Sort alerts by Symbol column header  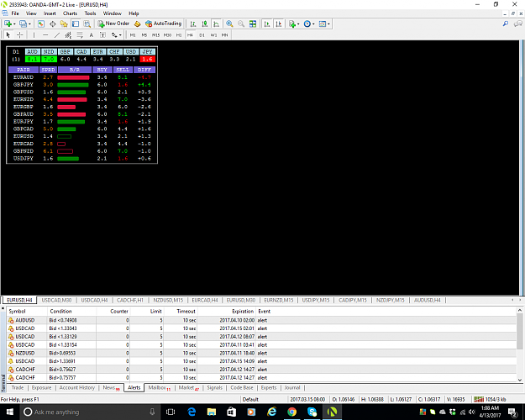(x=27, y=311)
